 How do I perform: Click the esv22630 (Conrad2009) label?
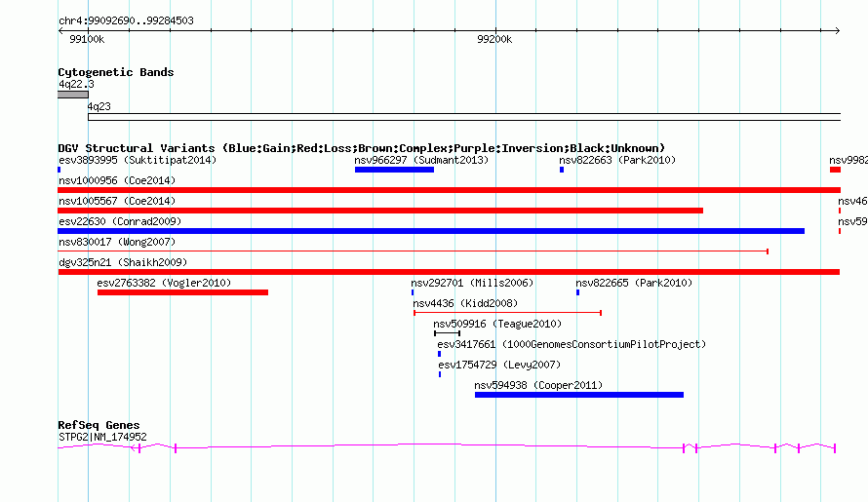120,221
